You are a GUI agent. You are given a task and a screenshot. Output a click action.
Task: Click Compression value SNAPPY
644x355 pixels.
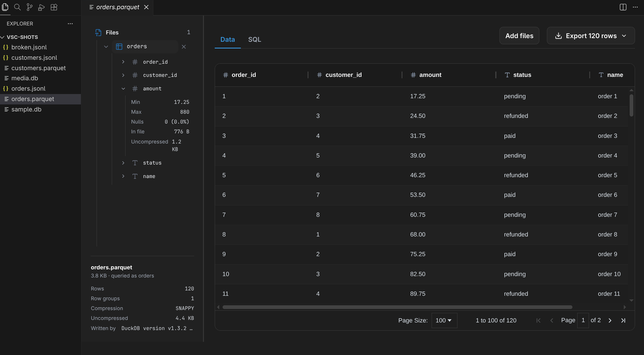coord(185,308)
